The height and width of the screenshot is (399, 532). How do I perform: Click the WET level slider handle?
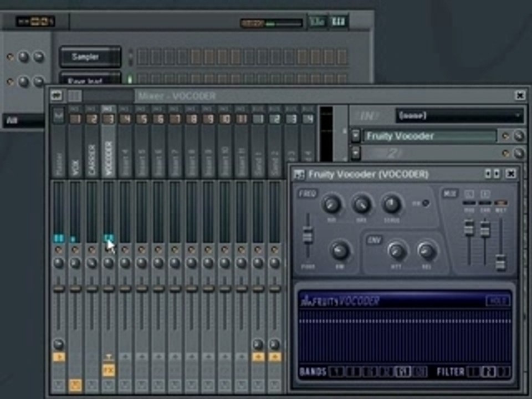click(501, 263)
